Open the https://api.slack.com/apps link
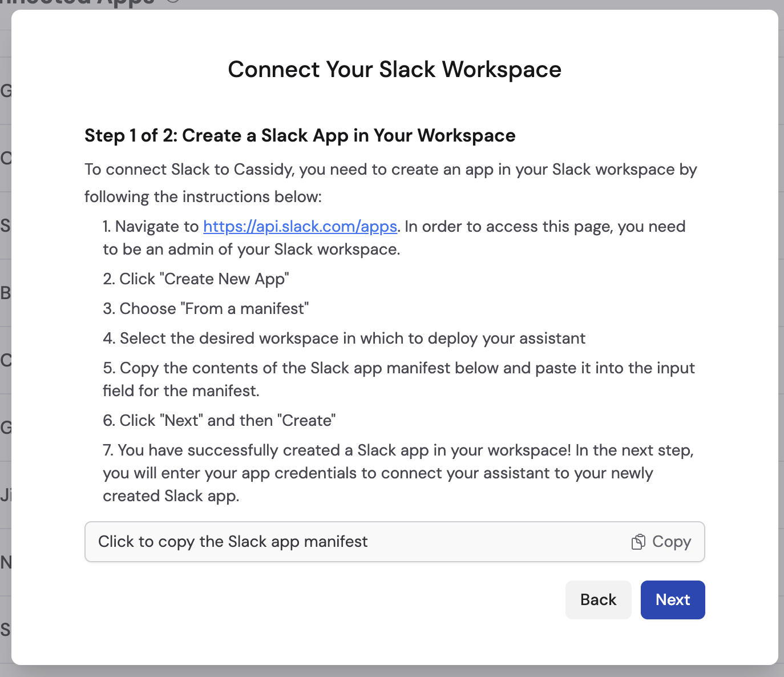Image resolution: width=784 pixels, height=677 pixels. [x=300, y=227]
